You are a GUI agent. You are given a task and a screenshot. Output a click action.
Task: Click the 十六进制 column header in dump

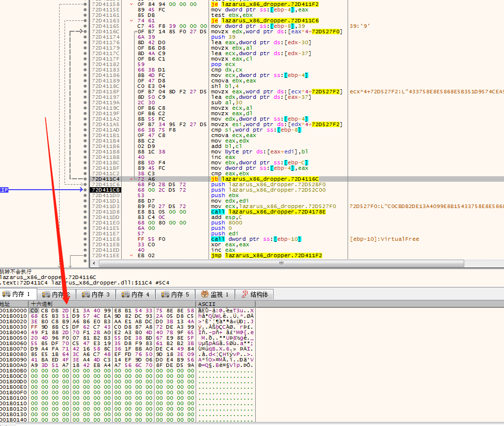point(112,304)
